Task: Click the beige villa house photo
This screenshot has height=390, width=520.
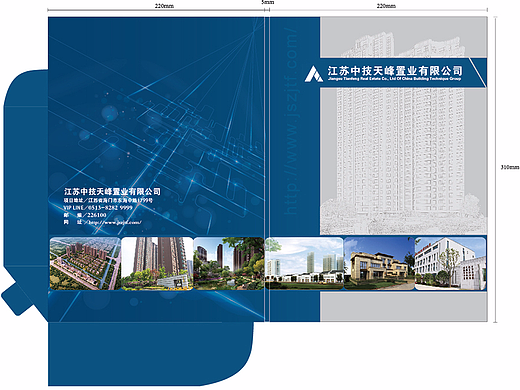Action: [x=379, y=263]
